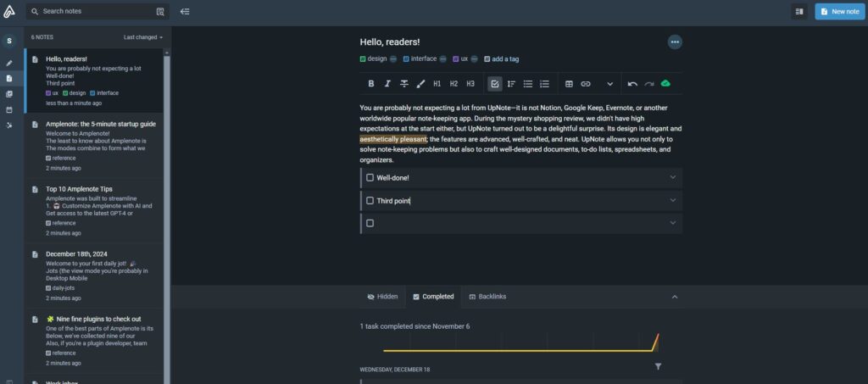Set heading level H3
868x384 pixels.
(470, 84)
